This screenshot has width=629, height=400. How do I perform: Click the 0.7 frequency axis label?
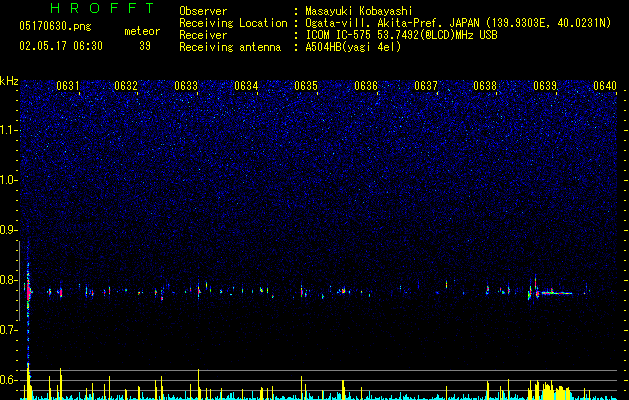pyautogui.click(x=8, y=330)
